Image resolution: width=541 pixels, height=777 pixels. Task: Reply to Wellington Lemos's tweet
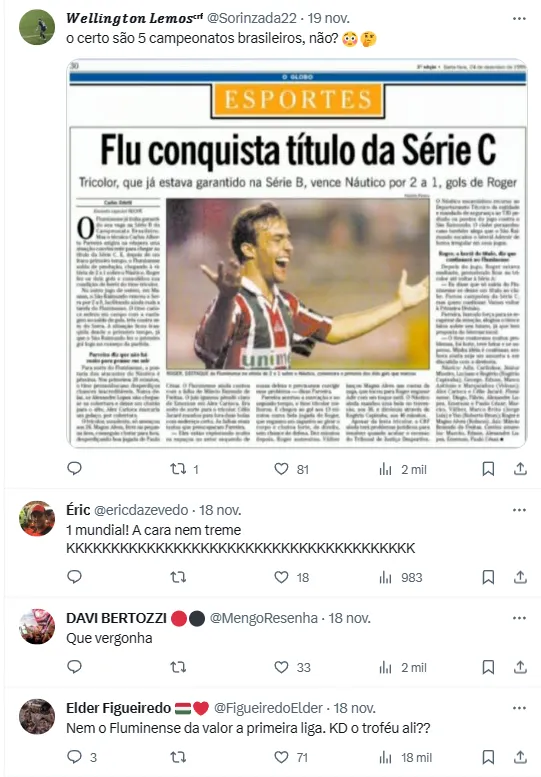point(74,469)
